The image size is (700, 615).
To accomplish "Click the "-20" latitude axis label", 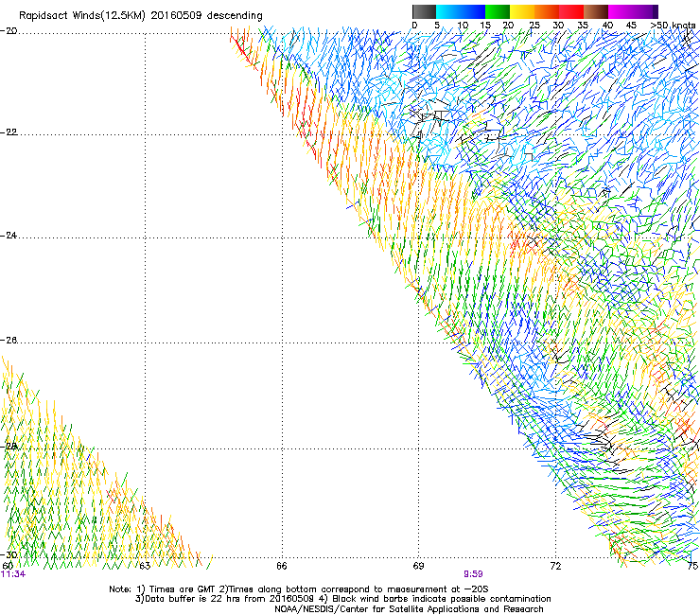I will pyautogui.click(x=9, y=31).
